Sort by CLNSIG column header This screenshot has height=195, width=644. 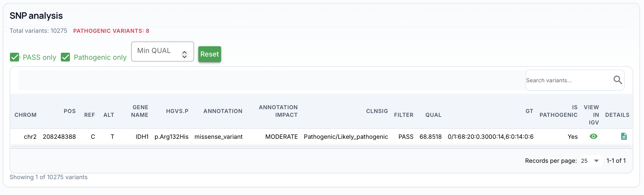[377, 111]
